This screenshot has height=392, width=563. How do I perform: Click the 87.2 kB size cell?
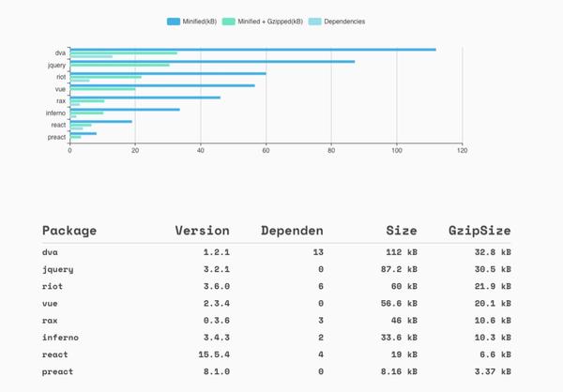tap(400, 269)
